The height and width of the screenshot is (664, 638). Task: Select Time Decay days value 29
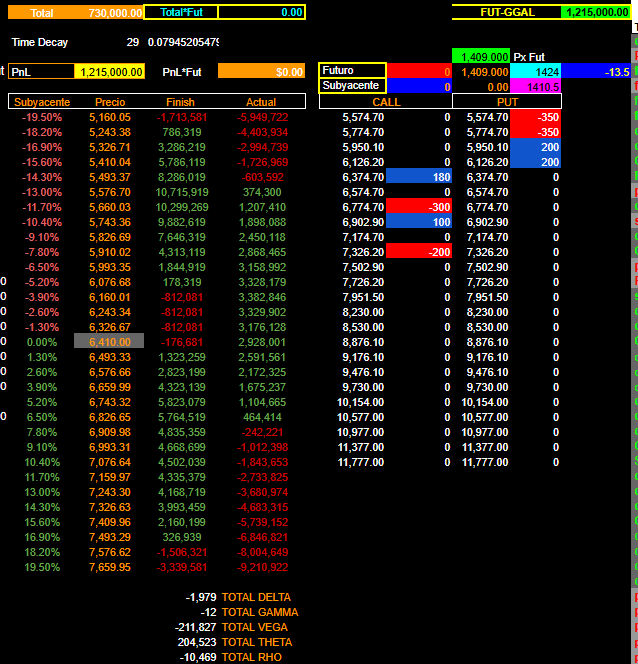pyautogui.click(x=133, y=42)
